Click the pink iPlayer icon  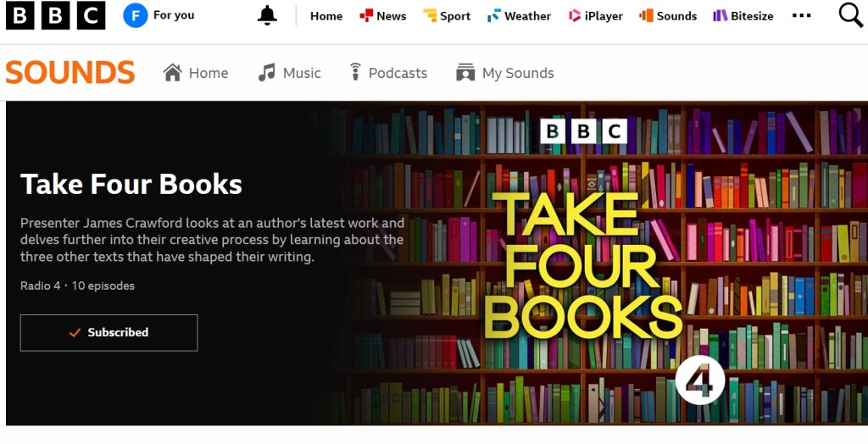click(x=575, y=15)
